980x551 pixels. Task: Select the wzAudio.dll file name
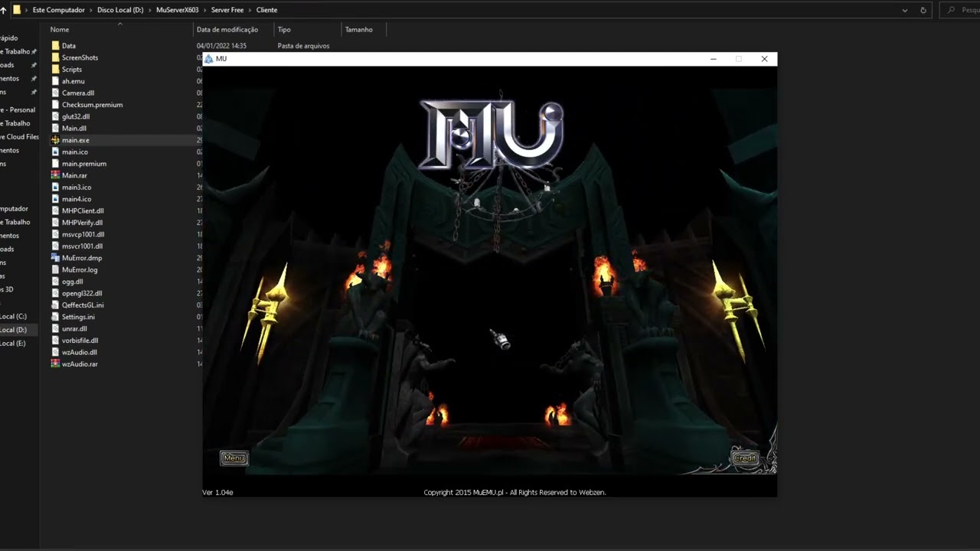[80, 353]
